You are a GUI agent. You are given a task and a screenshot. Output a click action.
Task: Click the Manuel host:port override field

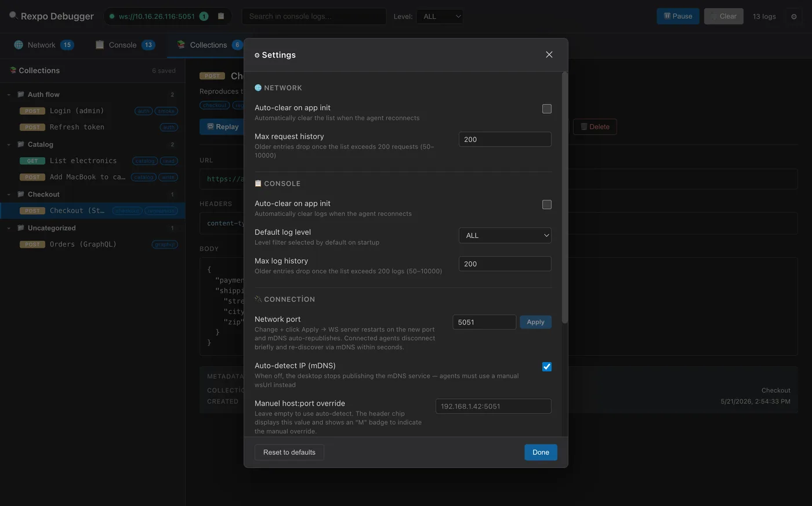pyautogui.click(x=493, y=406)
